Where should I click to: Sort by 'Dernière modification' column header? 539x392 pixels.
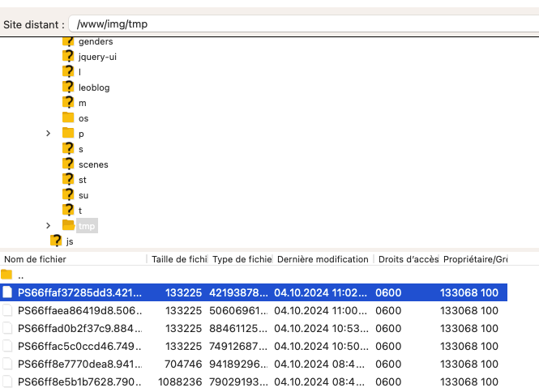[323, 259]
